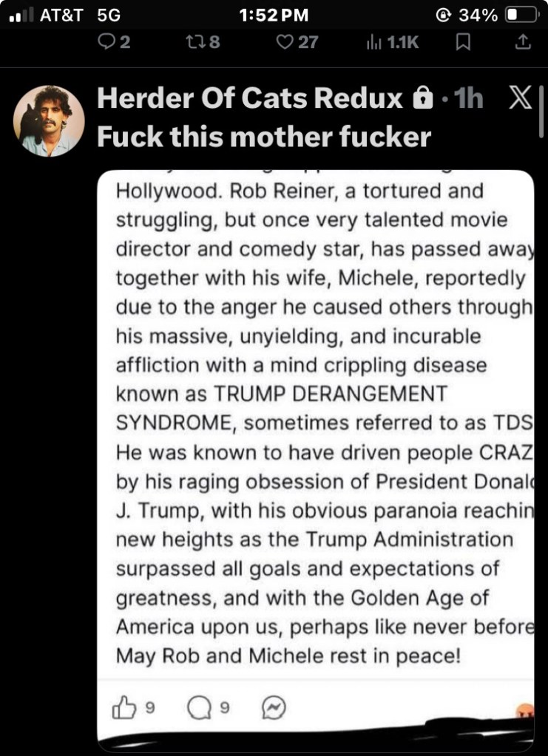Open Herder Of Cats Redux profile name
Screen dimensions: 548x756
pyautogui.click(x=250, y=99)
